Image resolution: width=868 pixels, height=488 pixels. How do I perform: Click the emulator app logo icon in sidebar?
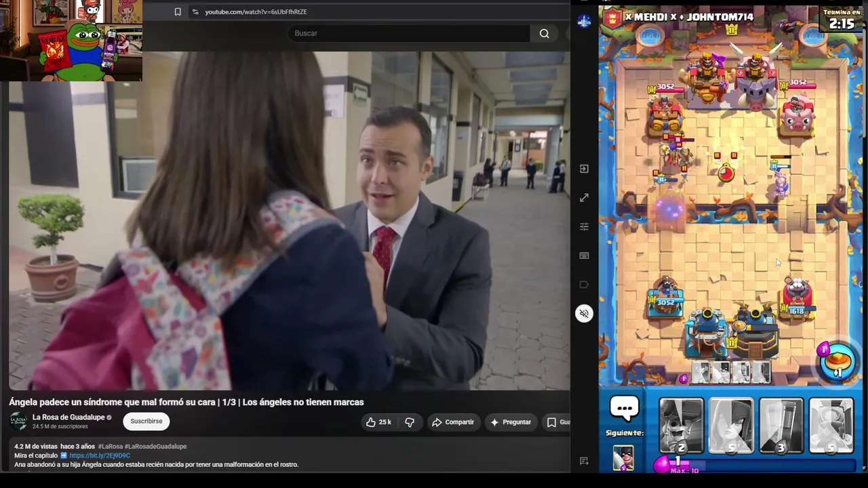pyautogui.click(x=584, y=21)
